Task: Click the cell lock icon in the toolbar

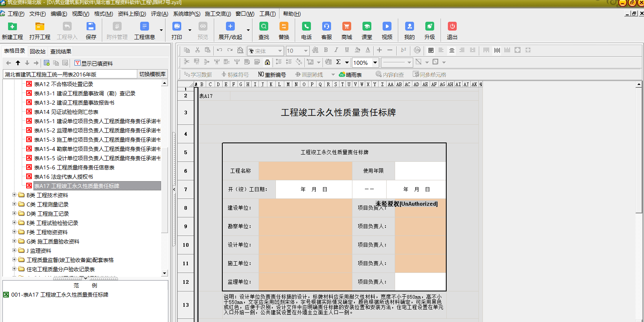Action: click(267, 62)
